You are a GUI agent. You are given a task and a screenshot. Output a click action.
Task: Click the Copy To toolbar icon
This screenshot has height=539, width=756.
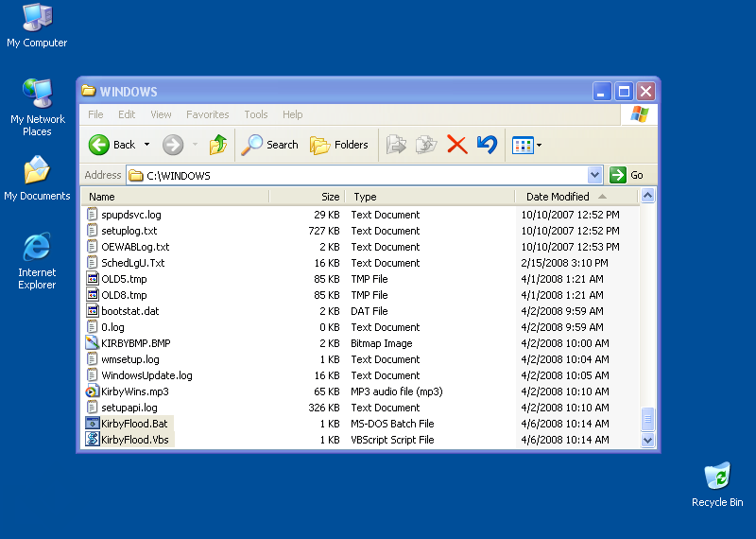click(x=426, y=145)
